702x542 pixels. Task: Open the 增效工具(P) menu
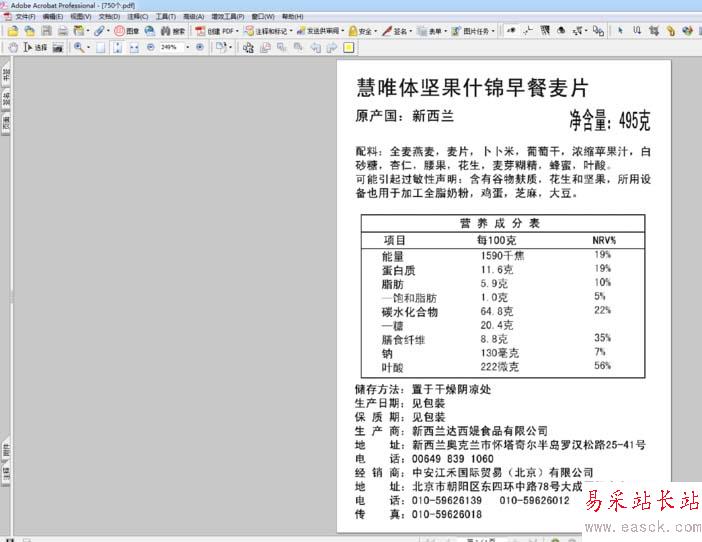coord(228,17)
